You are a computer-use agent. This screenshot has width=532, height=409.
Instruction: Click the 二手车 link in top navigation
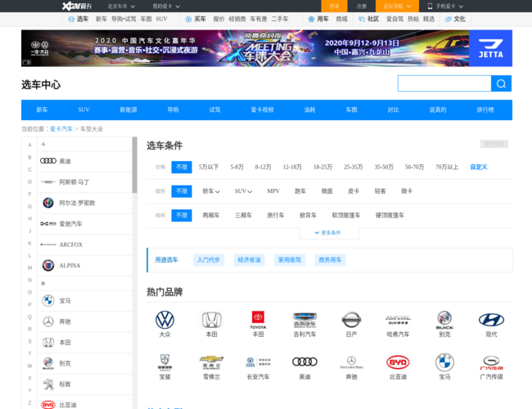tap(280, 19)
